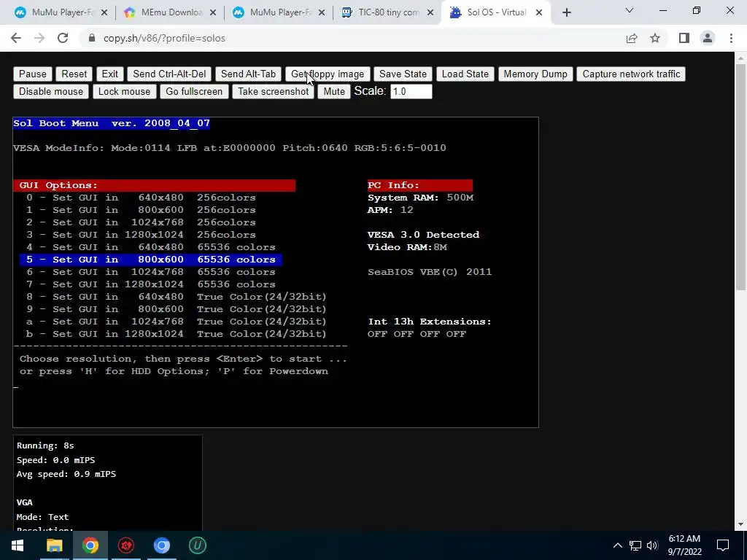Click the Reset button

click(x=74, y=74)
